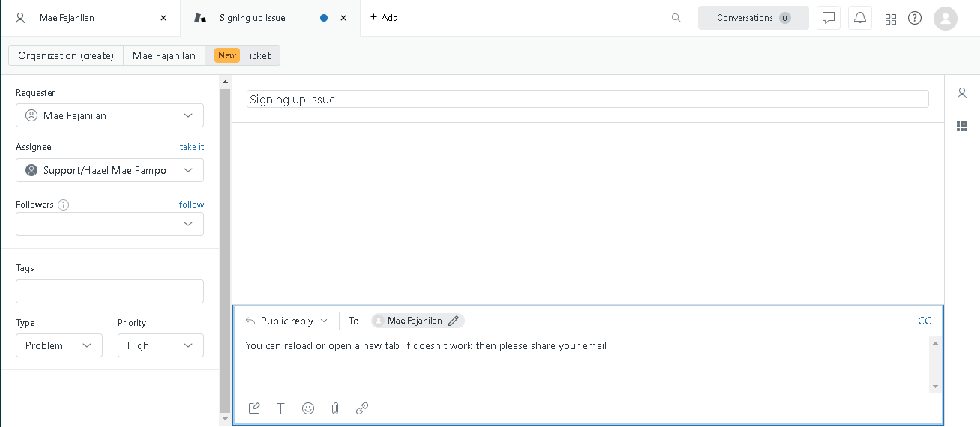Open the help question-mark icon
Viewport: 980px width, 427px height.
pos(915,18)
